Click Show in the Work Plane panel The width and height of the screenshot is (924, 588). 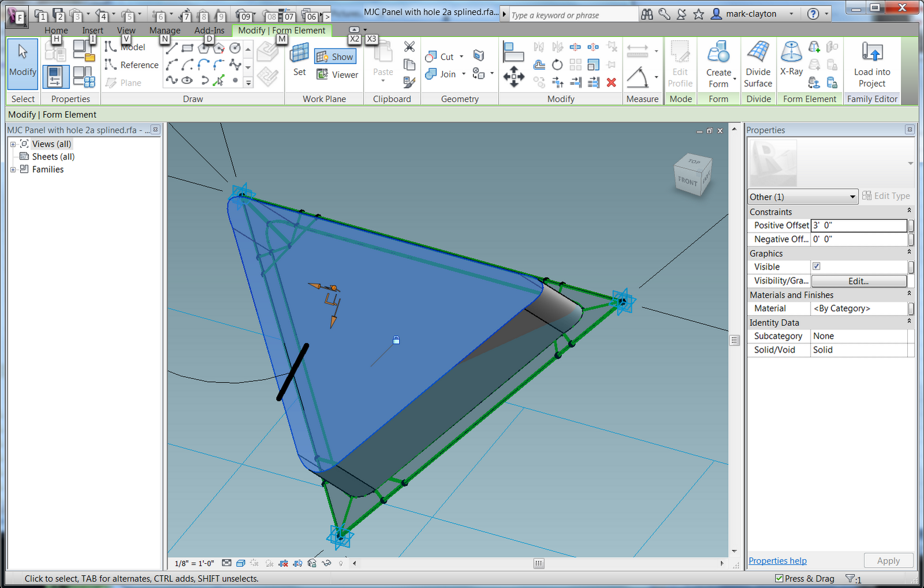pos(335,56)
